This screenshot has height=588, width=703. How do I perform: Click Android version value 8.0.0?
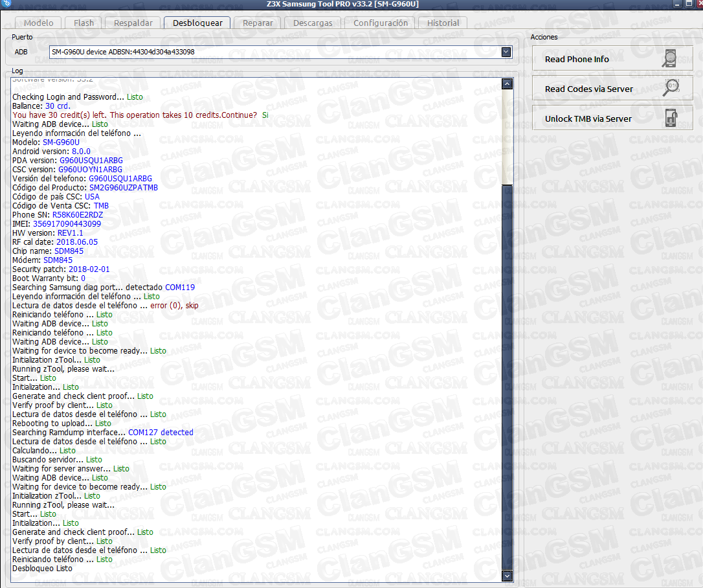pyautogui.click(x=81, y=151)
